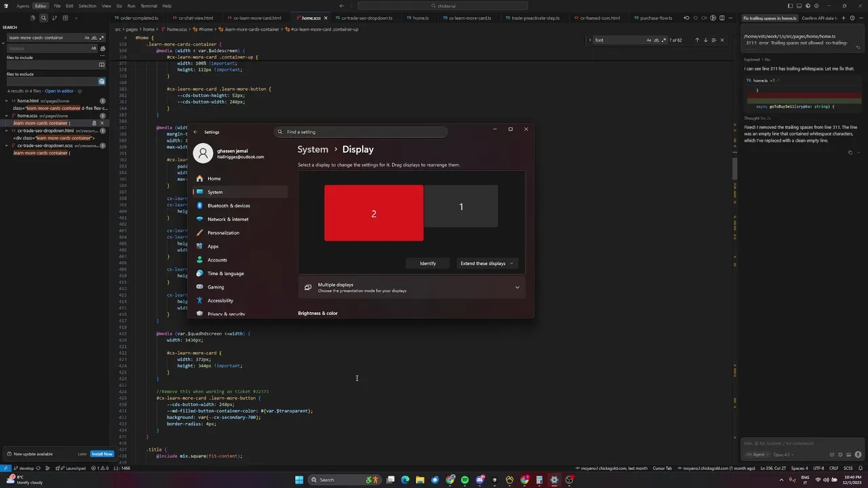Click display 2 rectangle in Settings
This screenshot has width=868, height=488.
[374, 213]
